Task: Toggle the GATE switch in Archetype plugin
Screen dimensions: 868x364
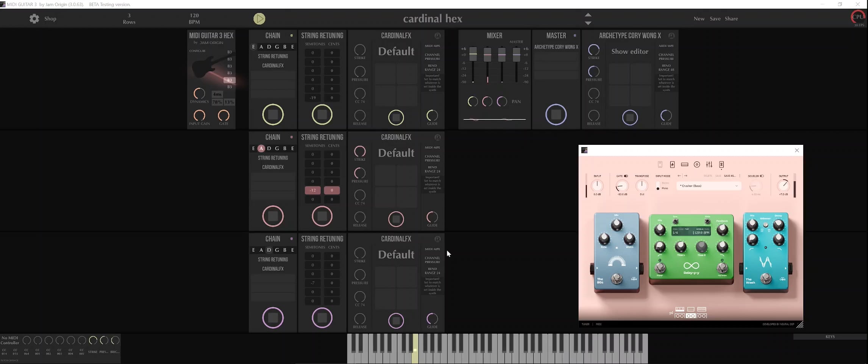Action: (626, 176)
